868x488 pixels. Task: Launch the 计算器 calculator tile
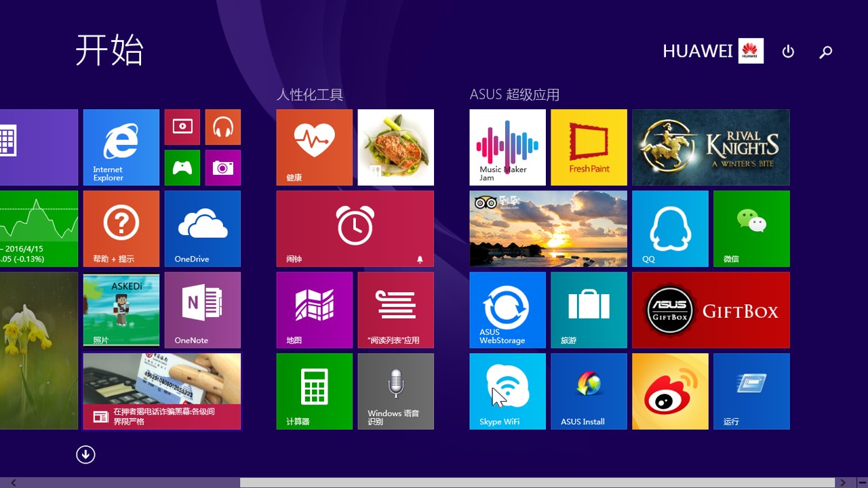pyautogui.click(x=315, y=391)
